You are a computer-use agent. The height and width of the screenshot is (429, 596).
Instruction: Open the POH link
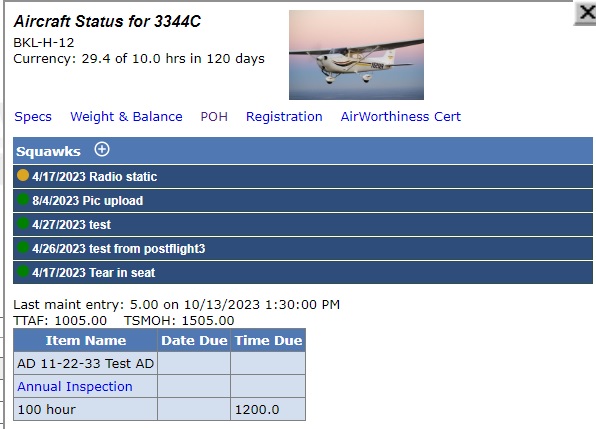coord(214,117)
